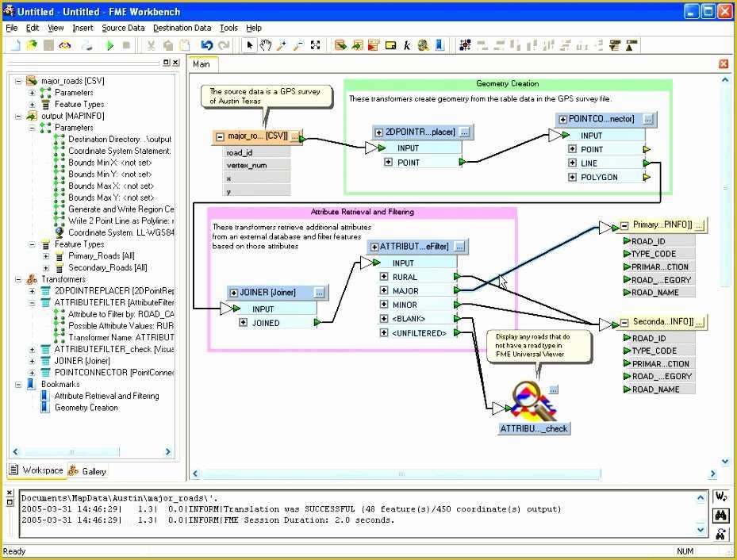Click the Open workspace folder icon
This screenshot has width=737, height=560.
pyautogui.click(x=32, y=45)
